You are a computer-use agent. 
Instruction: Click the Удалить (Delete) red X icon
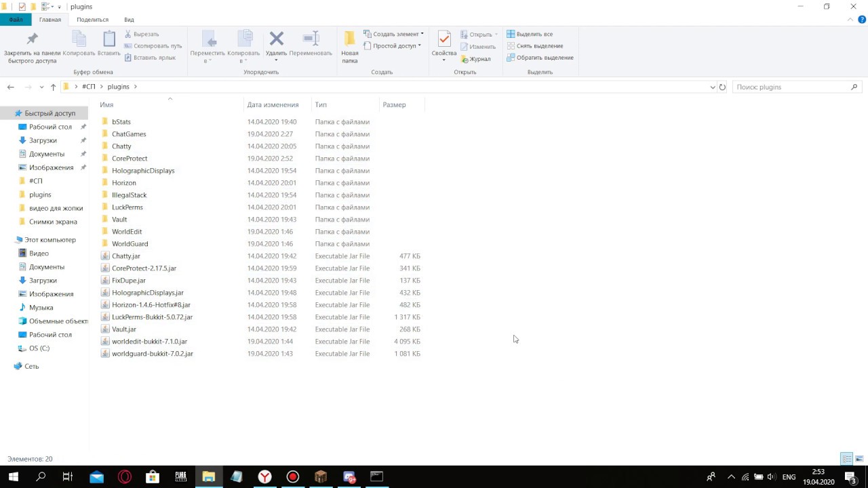(x=276, y=39)
